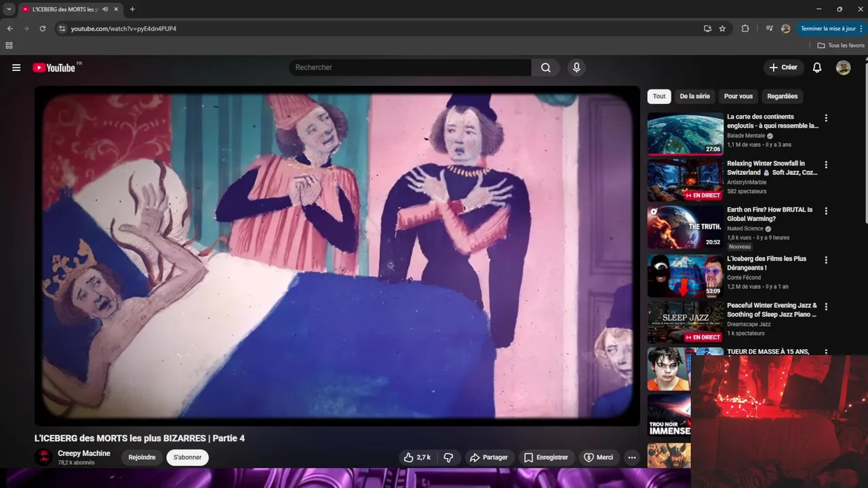Open options for L'Iceberg des Films

tap(826, 260)
